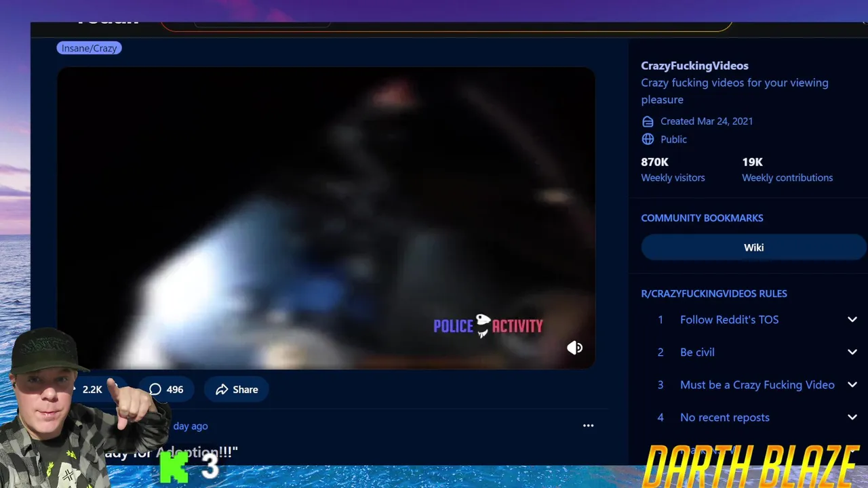Click the globe icon beside Public

click(x=648, y=139)
